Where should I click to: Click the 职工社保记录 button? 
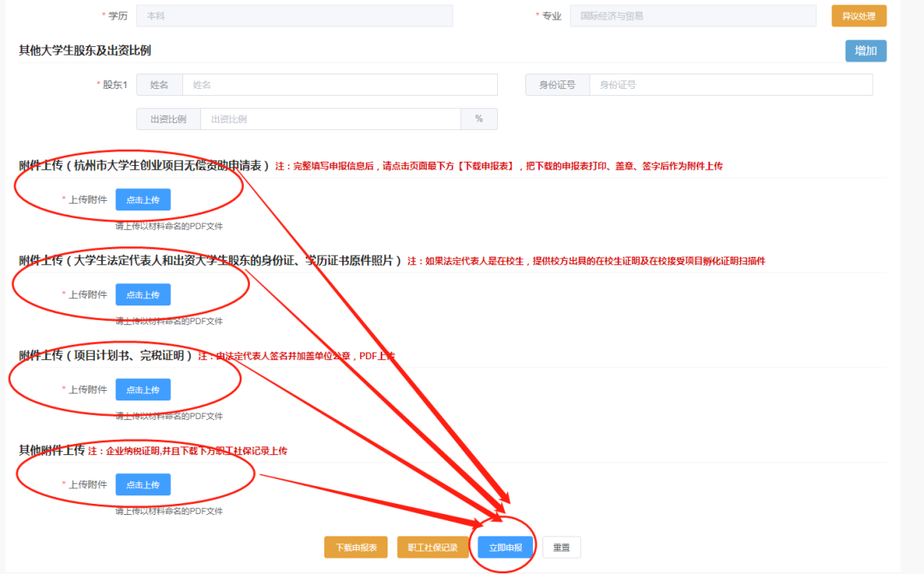[433, 547]
